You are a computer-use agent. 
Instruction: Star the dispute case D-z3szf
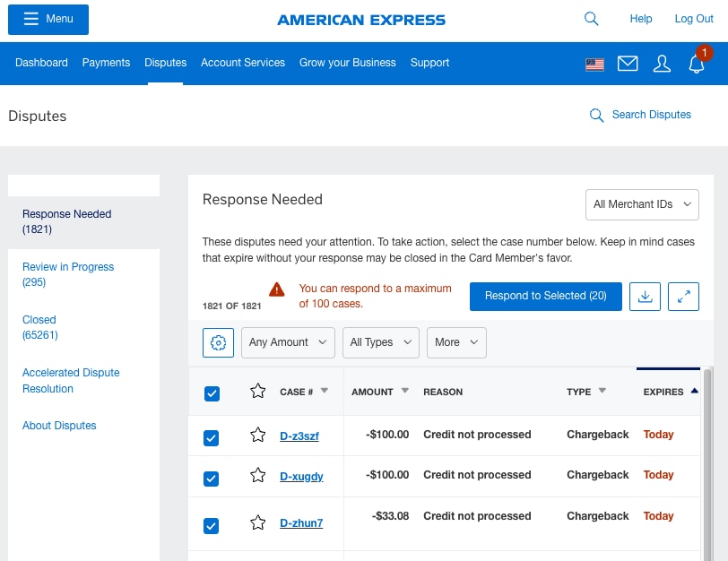tap(257, 434)
